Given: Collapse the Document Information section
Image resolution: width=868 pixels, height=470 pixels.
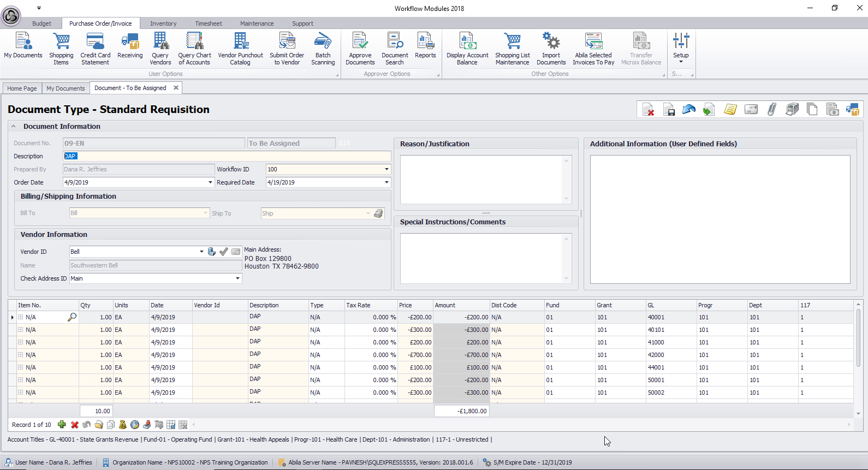Looking at the screenshot, I should (x=14, y=126).
